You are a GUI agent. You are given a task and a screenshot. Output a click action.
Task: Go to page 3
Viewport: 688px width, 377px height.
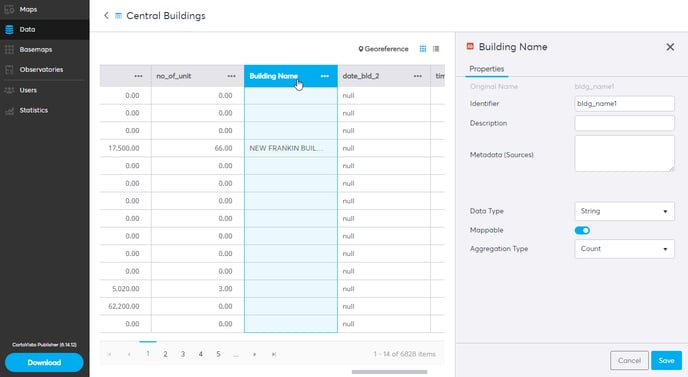point(183,354)
